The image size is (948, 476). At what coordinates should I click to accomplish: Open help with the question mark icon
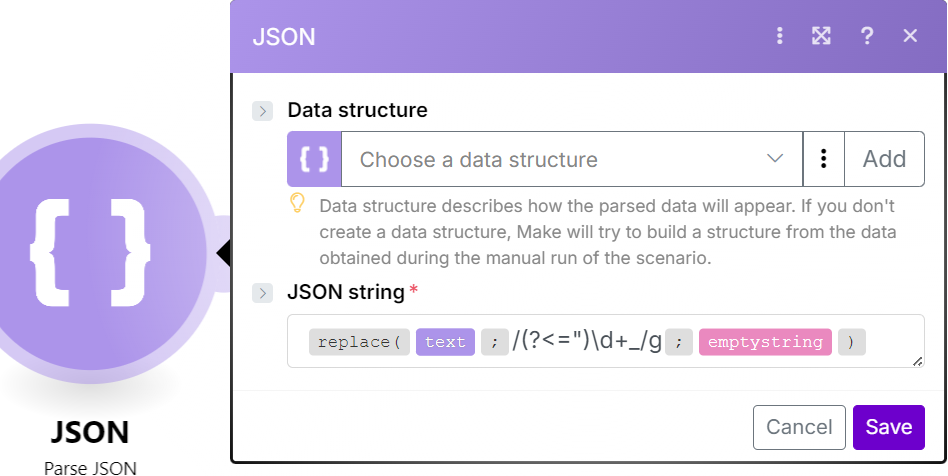point(867,36)
